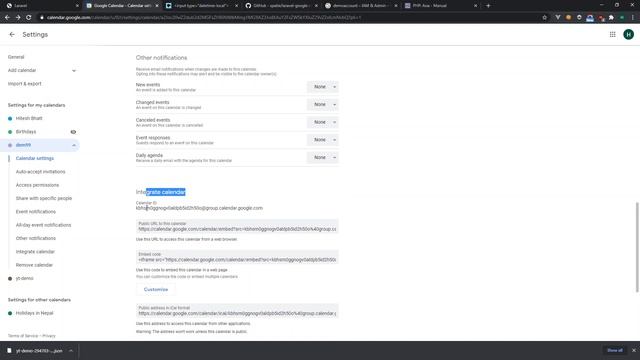The height and width of the screenshot is (360, 640).
Task: Go to Access permissions section
Action: (x=37, y=185)
